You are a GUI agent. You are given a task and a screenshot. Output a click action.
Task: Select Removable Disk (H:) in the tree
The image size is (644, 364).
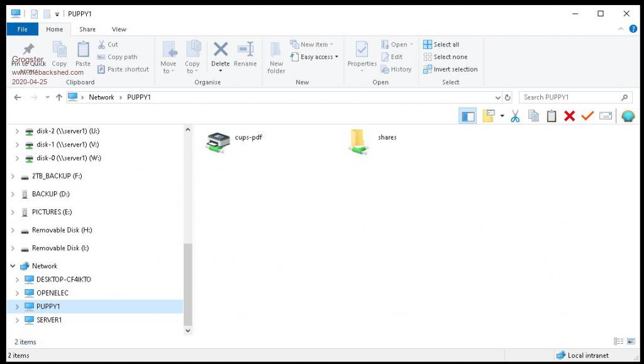coord(62,230)
